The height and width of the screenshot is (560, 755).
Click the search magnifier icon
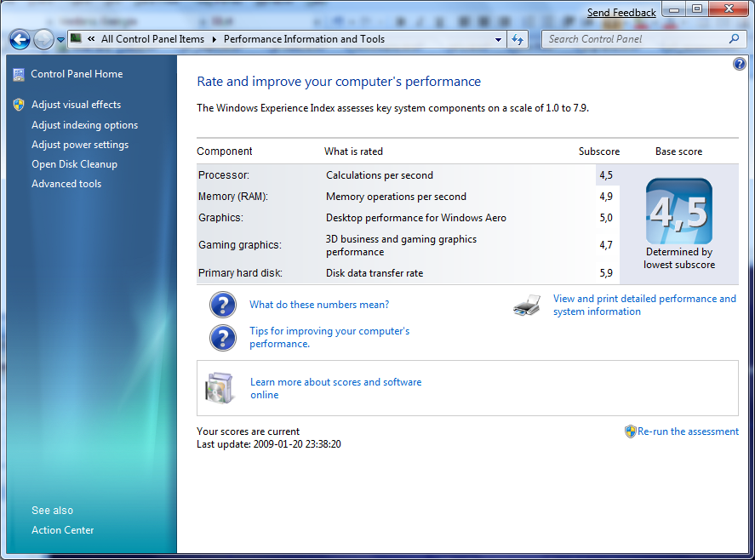(734, 38)
